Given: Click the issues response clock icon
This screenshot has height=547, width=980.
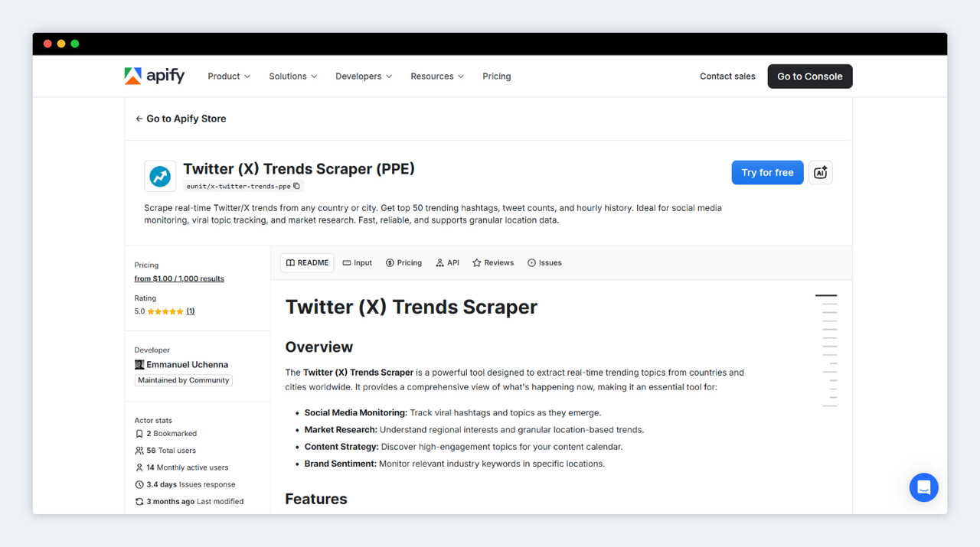Looking at the screenshot, I should [139, 484].
